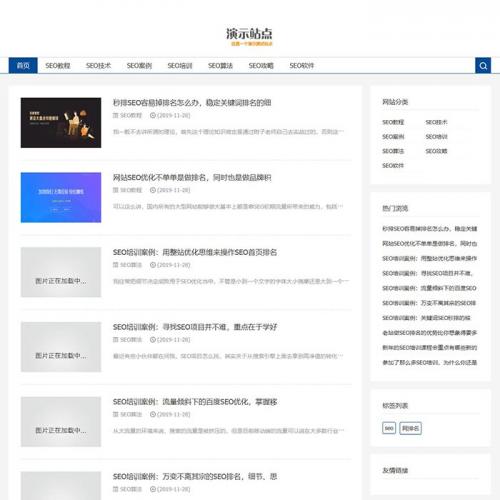
Task: Click category icon under 流量倾斜下的百度SEO article
Action: (x=116, y=414)
